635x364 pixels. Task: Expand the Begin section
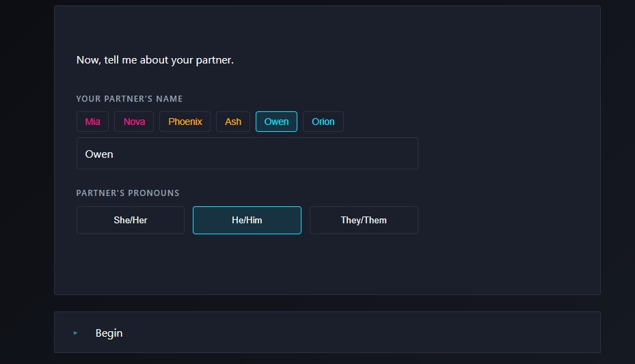(x=327, y=333)
